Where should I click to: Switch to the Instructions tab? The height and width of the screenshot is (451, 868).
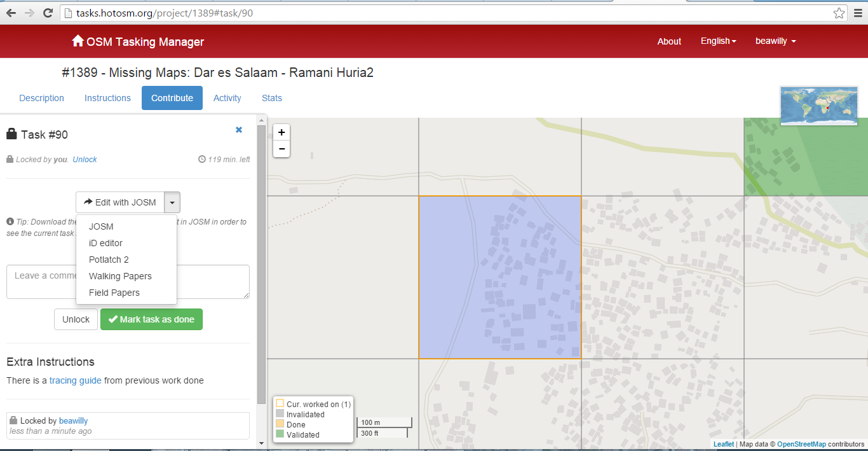coord(107,98)
